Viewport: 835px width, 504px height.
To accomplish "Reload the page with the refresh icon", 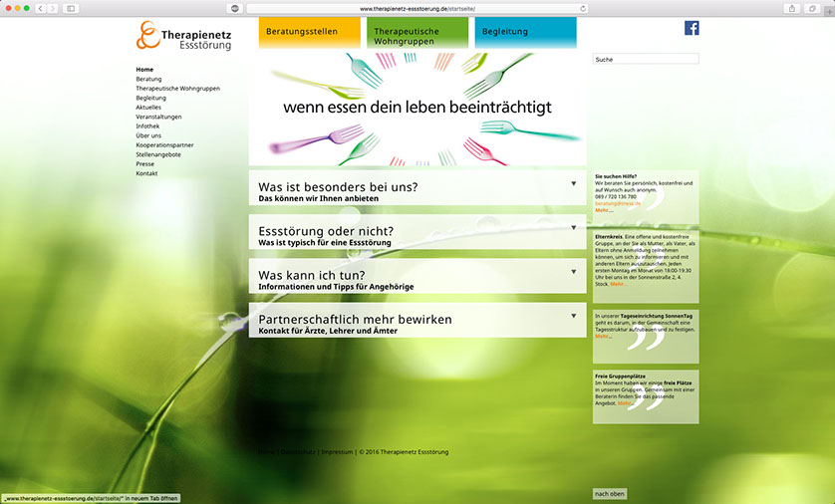I will pos(583,8).
